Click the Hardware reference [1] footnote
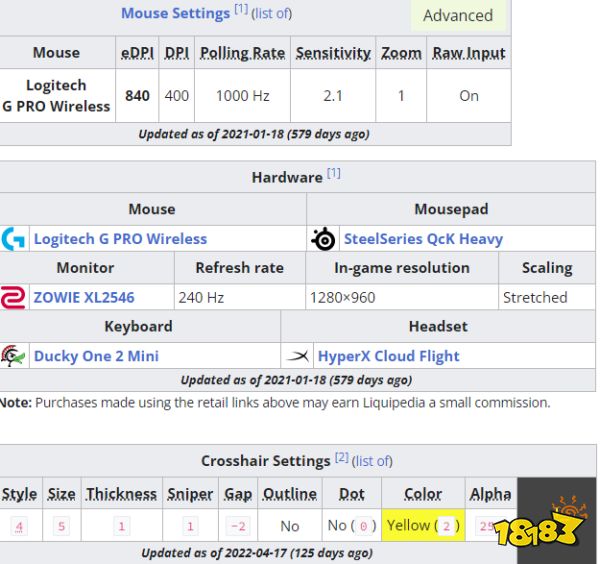 pos(334,173)
